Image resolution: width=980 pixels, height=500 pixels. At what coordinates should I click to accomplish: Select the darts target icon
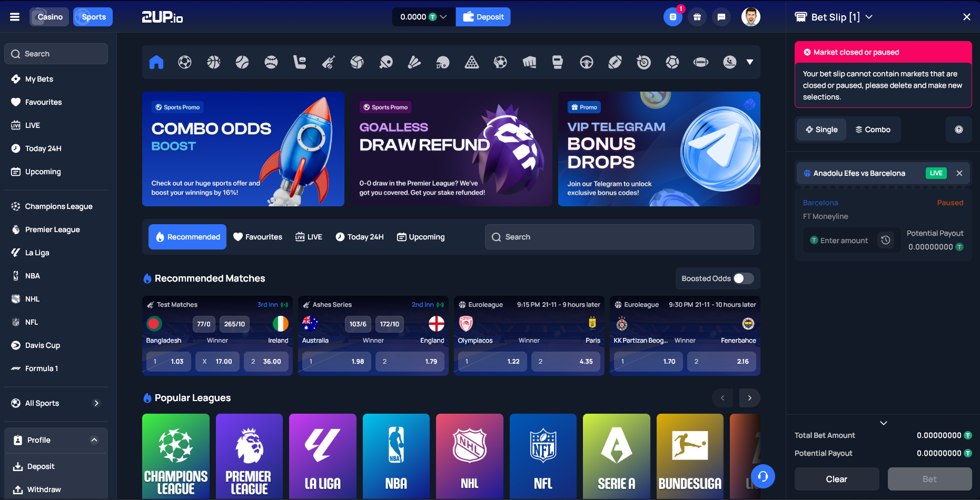pos(644,62)
